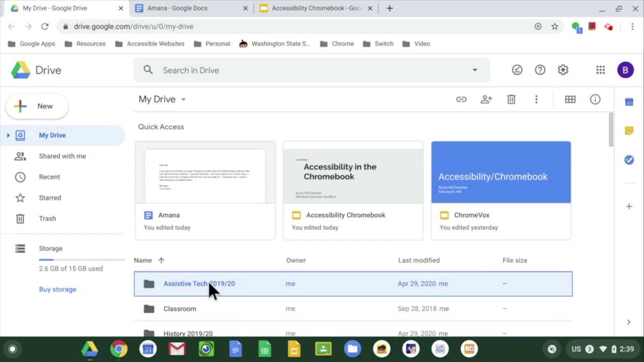The image size is (644, 362).
Task: Click the address bar URL
Action: 133,27
